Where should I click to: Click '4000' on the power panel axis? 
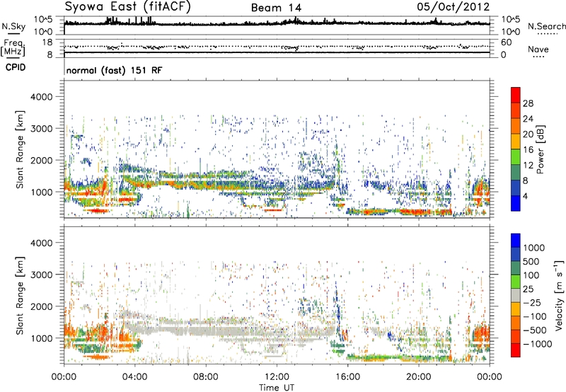point(41,97)
